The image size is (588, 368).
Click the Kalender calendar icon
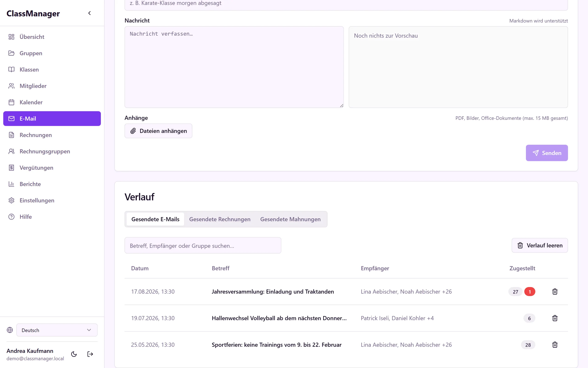pos(11,102)
